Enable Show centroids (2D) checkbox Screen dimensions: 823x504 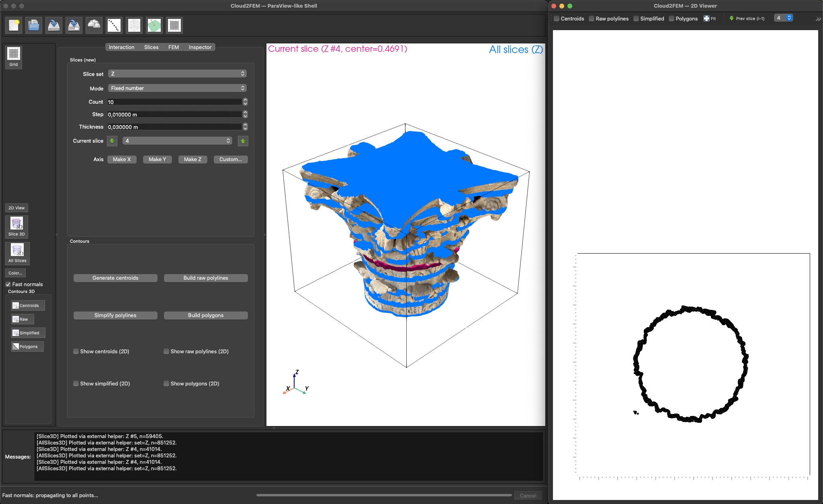tap(76, 351)
